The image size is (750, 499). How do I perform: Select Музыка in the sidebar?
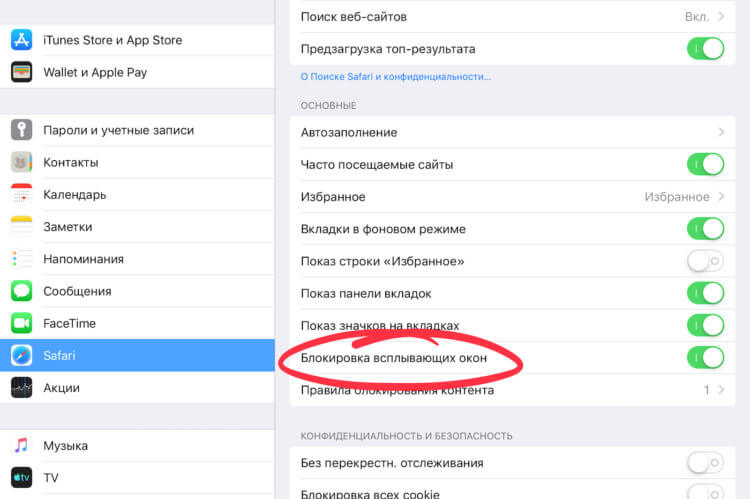pos(137,445)
